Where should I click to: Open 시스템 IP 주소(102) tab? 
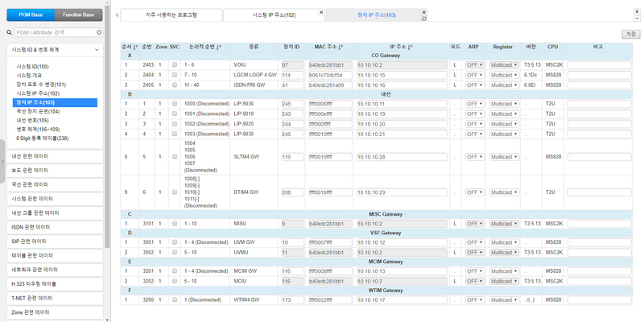click(x=274, y=15)
